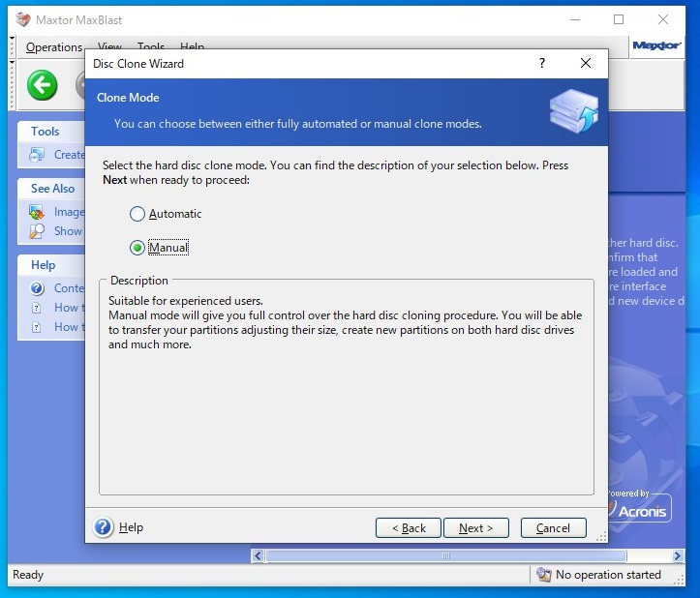Click the horizontal scrollbar thumb

coord(446,555)
